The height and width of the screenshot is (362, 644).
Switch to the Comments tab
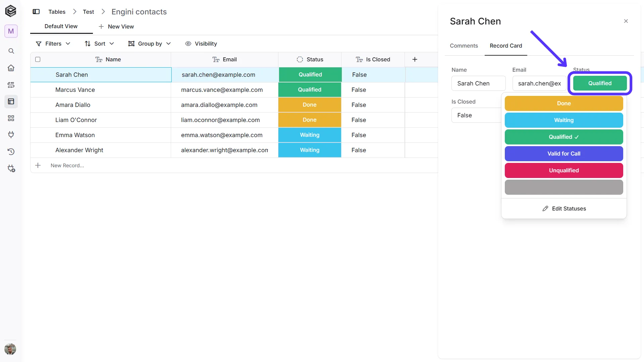click(x=464, y=46)
